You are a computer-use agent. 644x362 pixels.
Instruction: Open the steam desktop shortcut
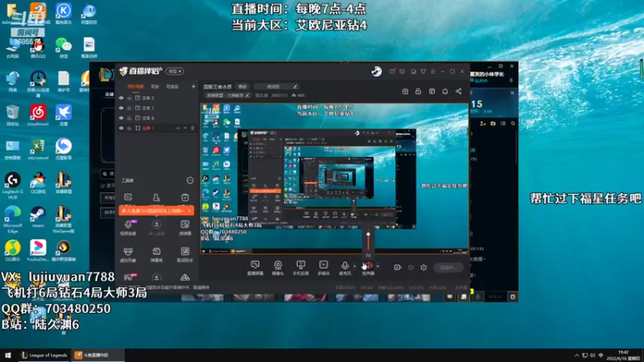tap(38, 217)
